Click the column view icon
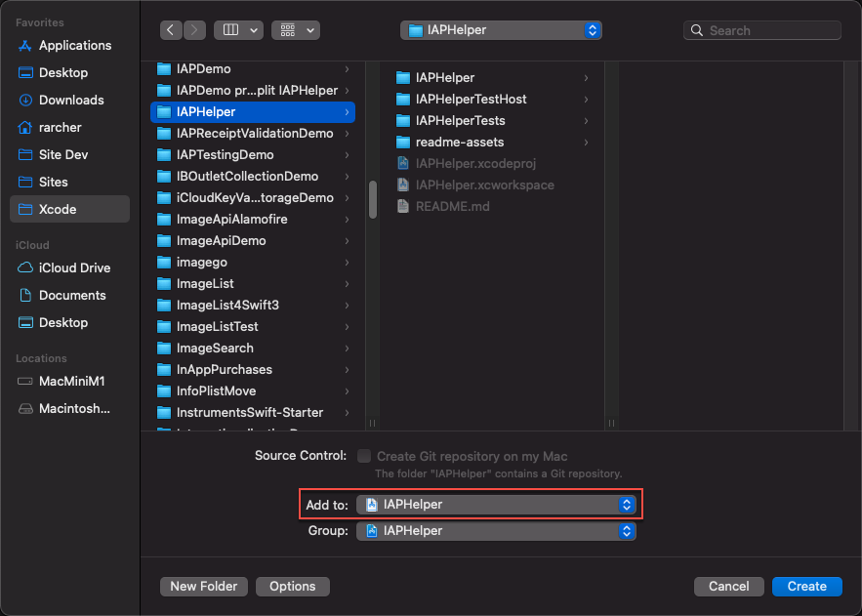The height and width of the screenshot is (616, 862). tap(230, 30)
